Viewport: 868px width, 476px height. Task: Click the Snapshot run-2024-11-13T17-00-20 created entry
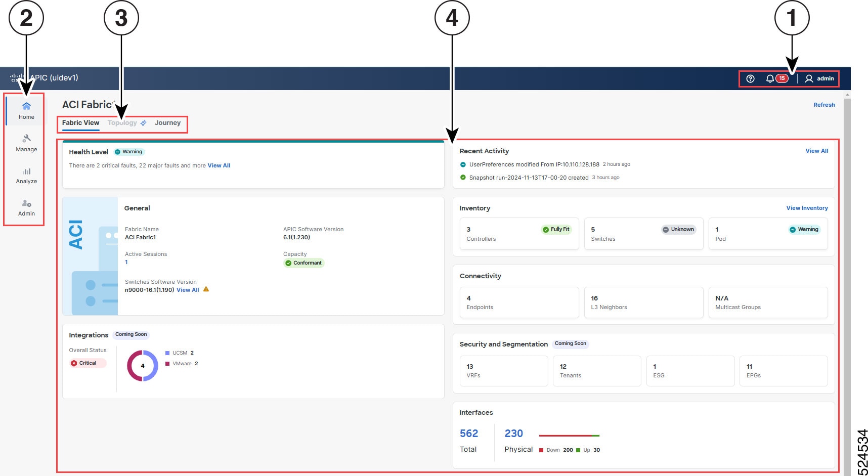(529, 178)
